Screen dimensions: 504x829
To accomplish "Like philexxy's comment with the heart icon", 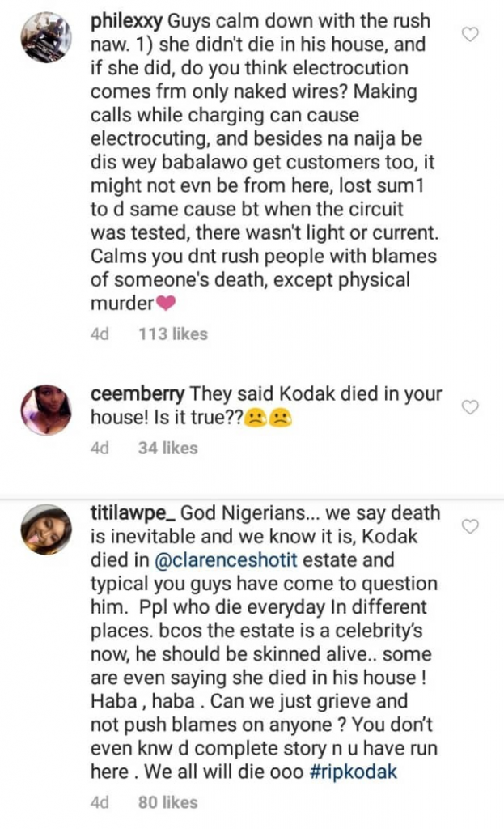I will coord(469,35).
